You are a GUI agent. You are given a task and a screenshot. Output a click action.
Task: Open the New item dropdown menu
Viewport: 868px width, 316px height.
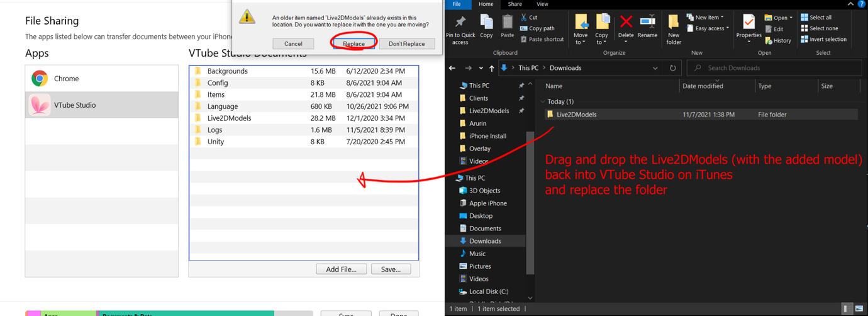coord(706,18)
